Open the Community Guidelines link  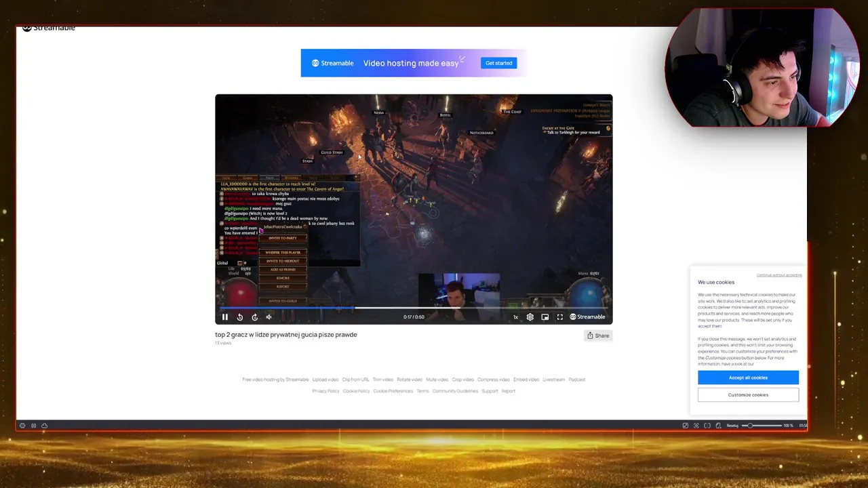point(455,391)
